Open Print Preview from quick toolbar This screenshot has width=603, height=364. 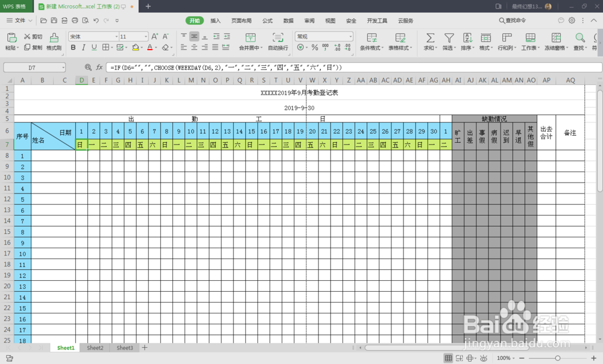pyautogui.click(x=86, y=20)
